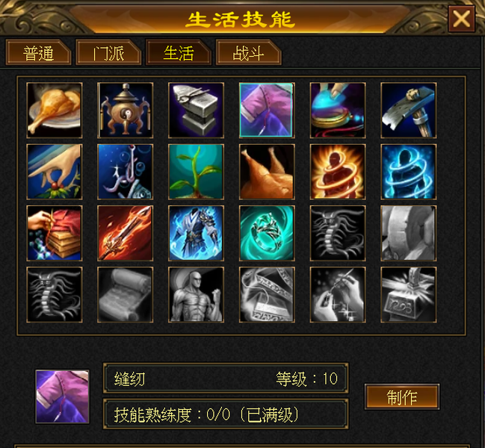Switch to the 战斗 tab
The height and width of the screenshot is (448, 485).
(x=248, y=53)
